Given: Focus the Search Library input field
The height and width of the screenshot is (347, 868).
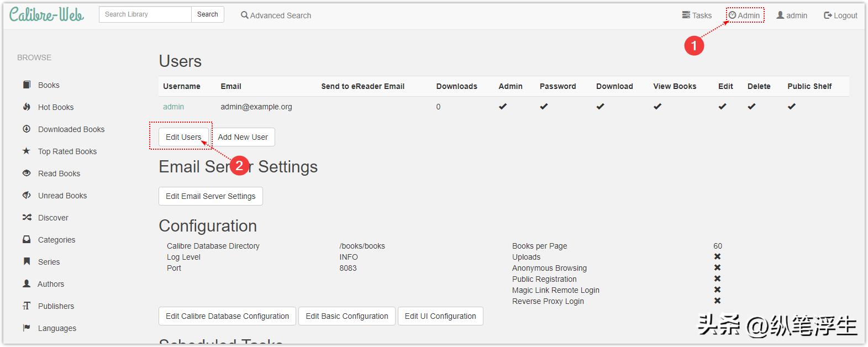Looking at the screenshot, I should pos(145,14).
